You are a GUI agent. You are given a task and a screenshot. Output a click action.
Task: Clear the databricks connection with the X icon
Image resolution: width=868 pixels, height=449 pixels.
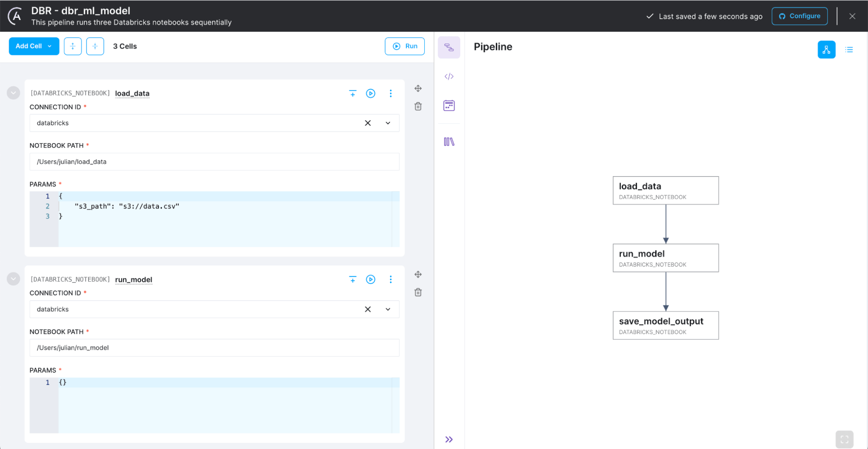[x=367, y=123]
